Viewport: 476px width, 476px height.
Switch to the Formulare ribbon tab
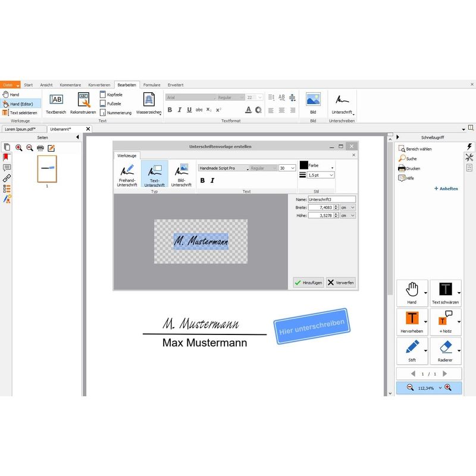[152, 85]
